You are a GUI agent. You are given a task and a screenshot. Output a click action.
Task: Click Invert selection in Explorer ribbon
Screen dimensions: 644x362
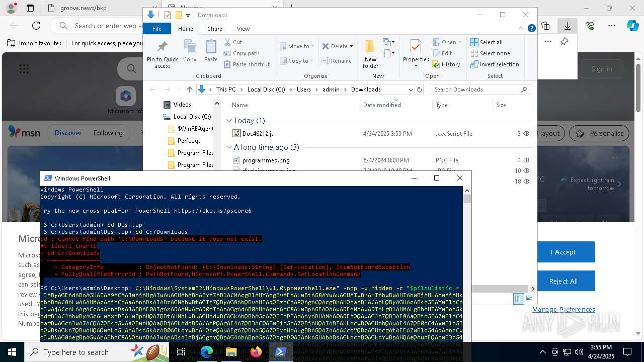(x=495, y=64)
